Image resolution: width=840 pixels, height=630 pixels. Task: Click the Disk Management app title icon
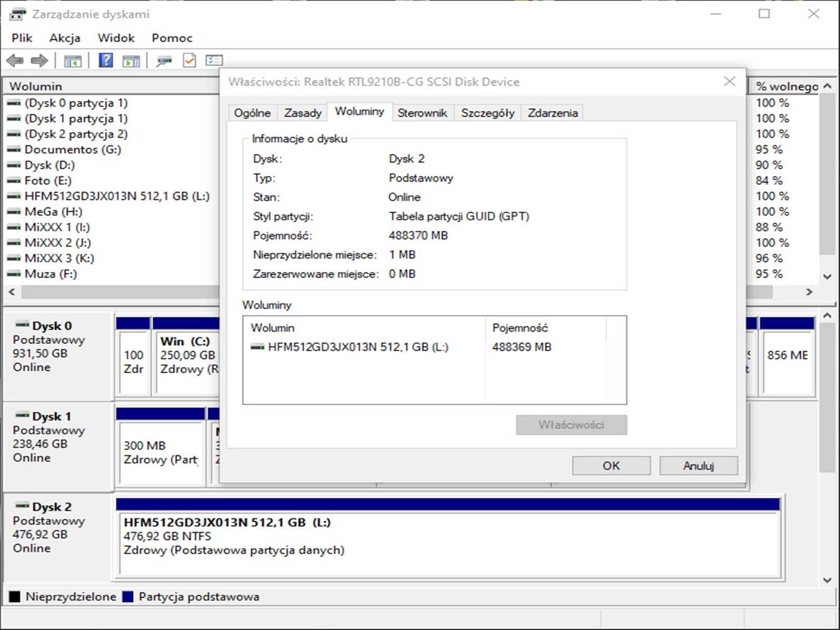17,14
